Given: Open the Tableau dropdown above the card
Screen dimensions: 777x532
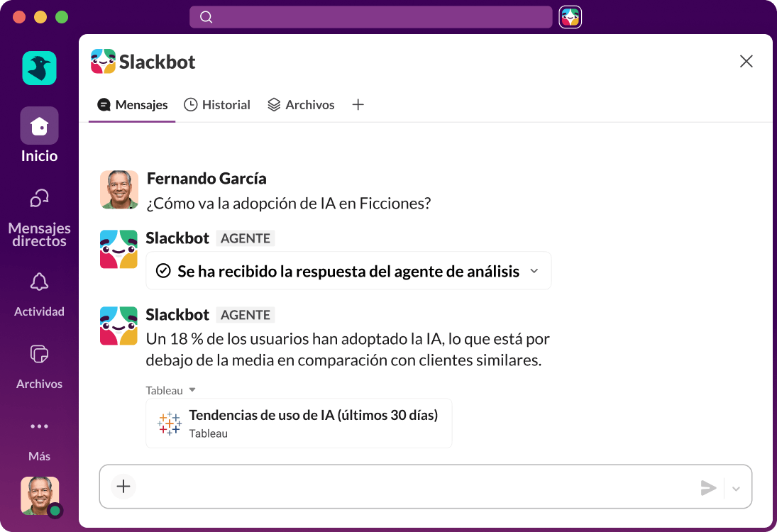Looking at the screenshot, I should pos(170,389).
